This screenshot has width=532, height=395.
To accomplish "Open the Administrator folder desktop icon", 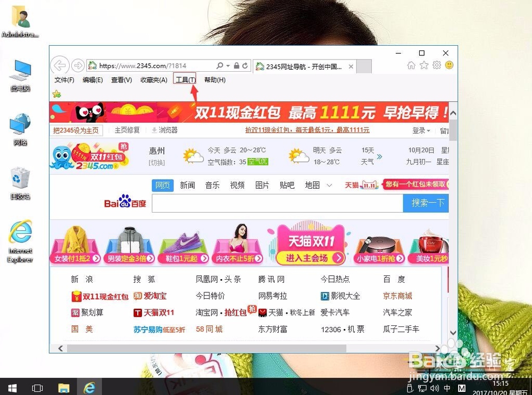I will [x=20, y=22].
